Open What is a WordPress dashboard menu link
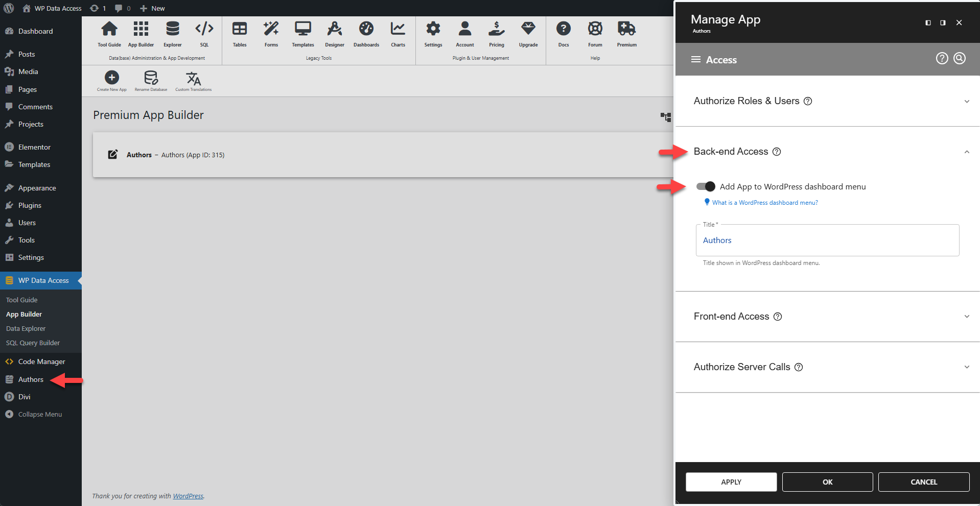 [764, 202]
